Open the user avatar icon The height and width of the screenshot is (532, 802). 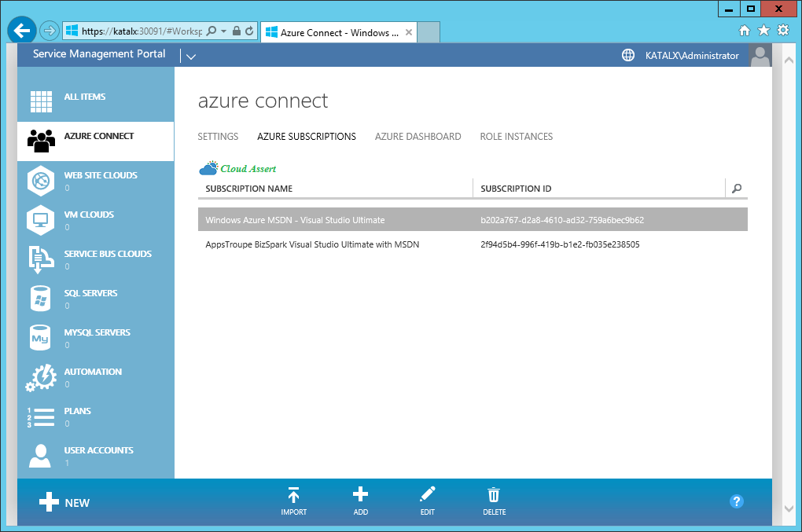[760, 55]
